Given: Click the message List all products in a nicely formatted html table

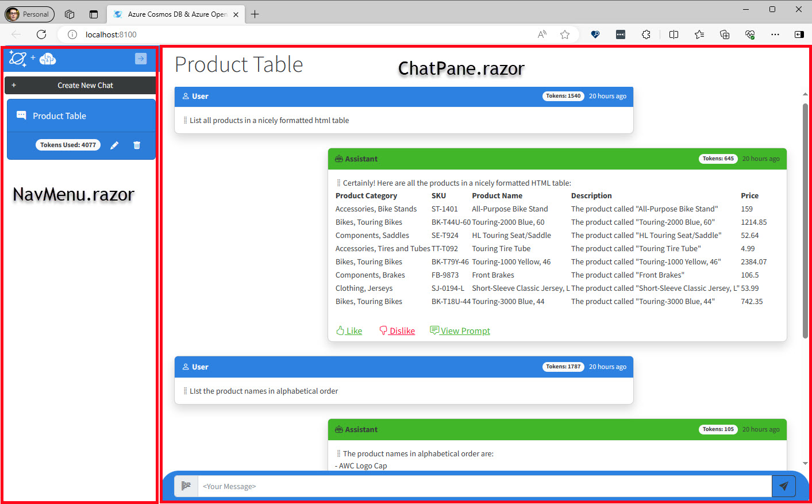Looking at the screenshot, I should pos(270,120).
